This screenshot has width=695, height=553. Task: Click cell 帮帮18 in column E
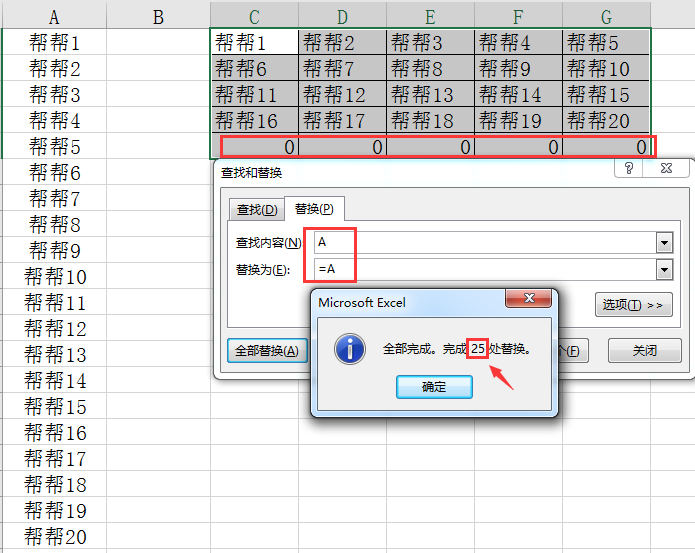(430, 120)
